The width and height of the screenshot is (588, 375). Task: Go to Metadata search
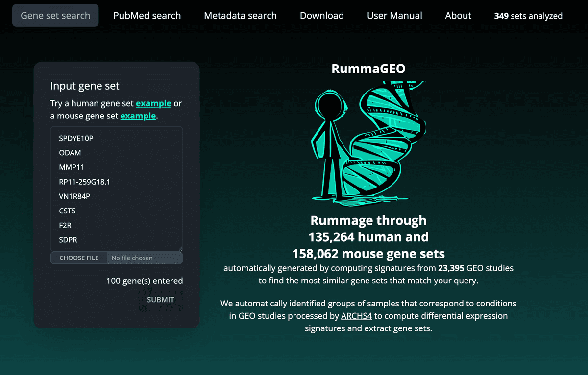240,16
